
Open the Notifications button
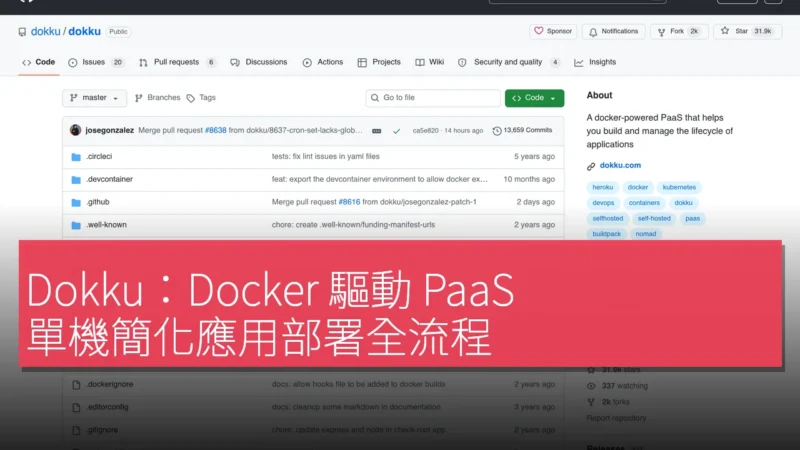(x=614, y=31)
